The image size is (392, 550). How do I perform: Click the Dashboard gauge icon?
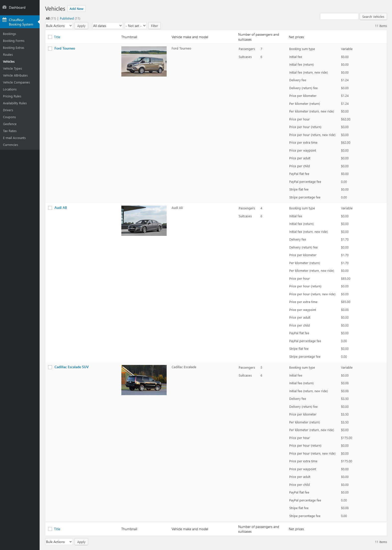coord(4,7)
